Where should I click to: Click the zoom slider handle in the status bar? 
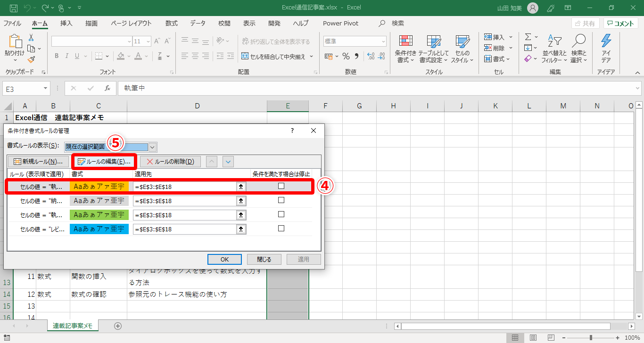point(591,338)
